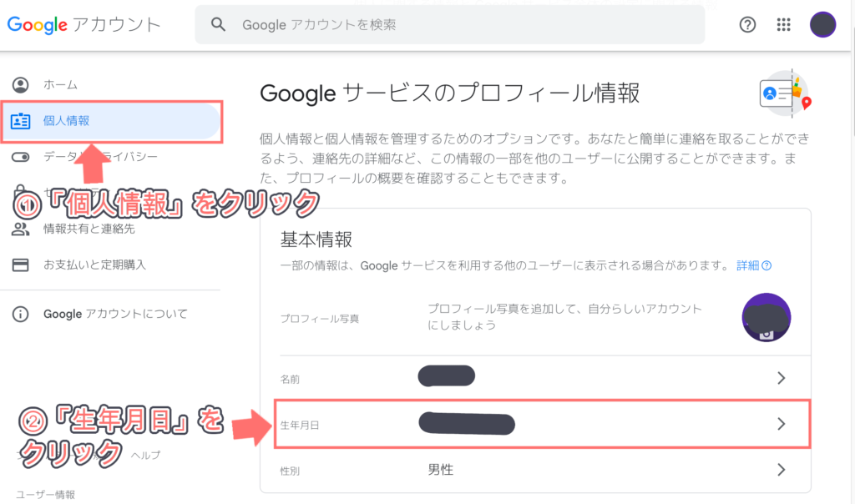This screenshot has width=855, height=504.
Task: Click the camera icon on profile photo
Action: pos(766,334)
